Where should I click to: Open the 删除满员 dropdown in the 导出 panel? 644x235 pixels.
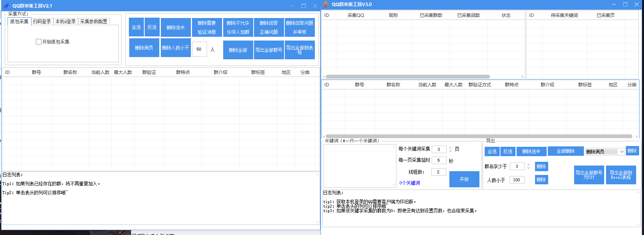pyautogui.click(x=622, y=152)
